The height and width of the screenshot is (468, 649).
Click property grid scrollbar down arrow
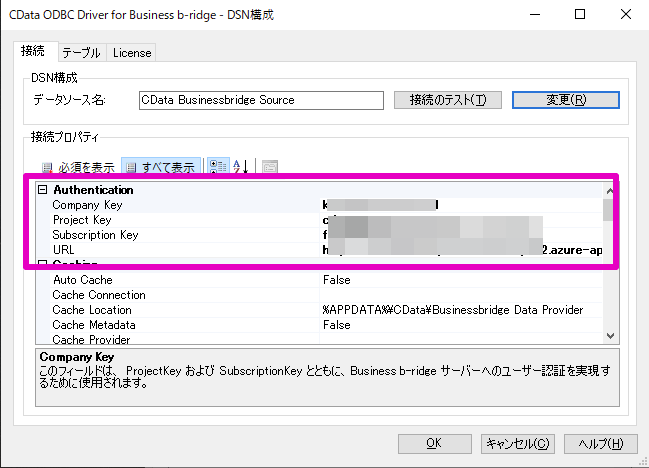[611, 336]
